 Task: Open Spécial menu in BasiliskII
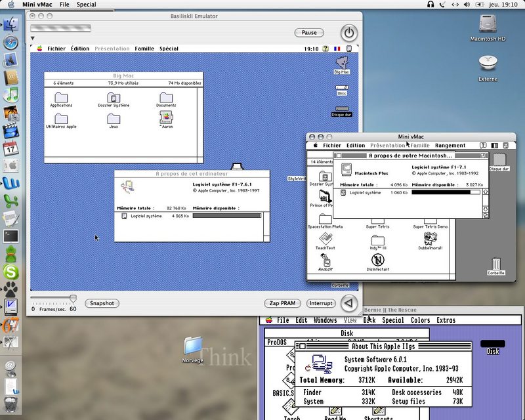tap(169, 49)
